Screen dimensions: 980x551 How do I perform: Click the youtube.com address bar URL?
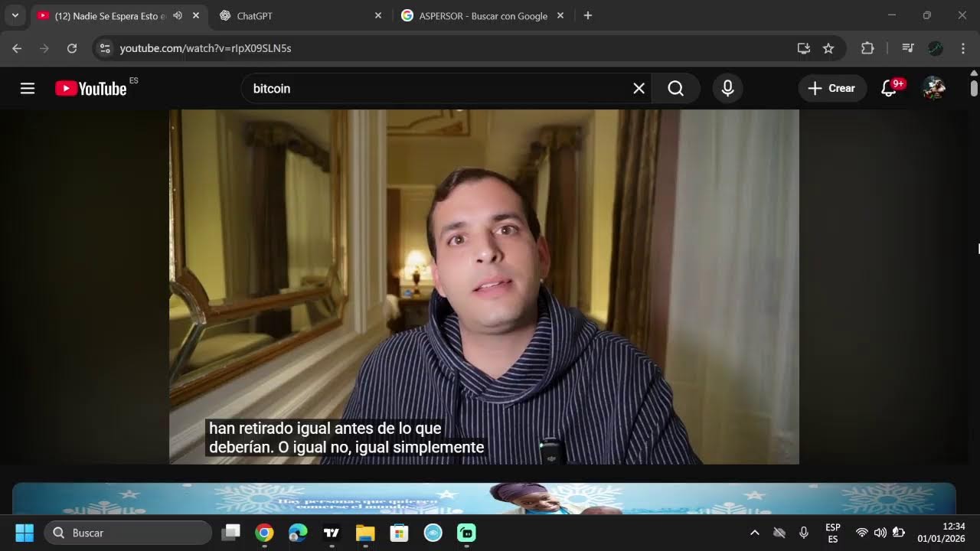(x=205, y=48)
